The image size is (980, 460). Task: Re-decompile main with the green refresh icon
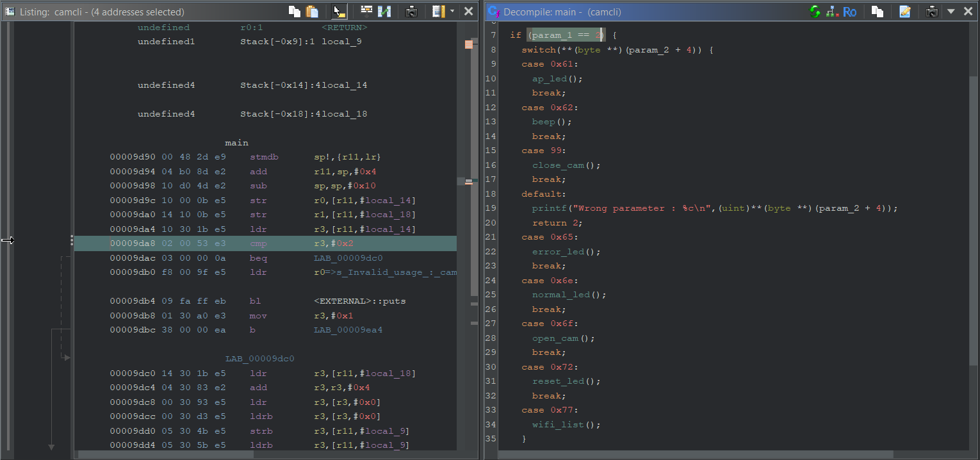[815, 12]
